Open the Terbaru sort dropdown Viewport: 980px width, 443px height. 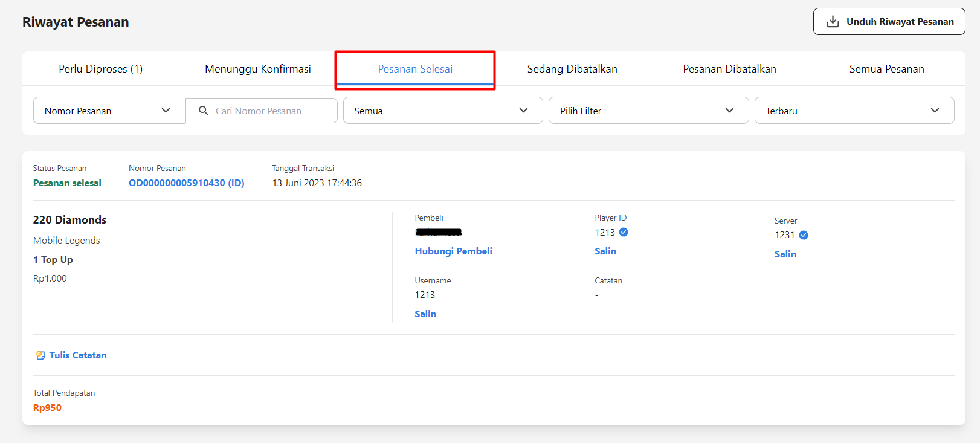pyautogui.click(x=854, y=111)
